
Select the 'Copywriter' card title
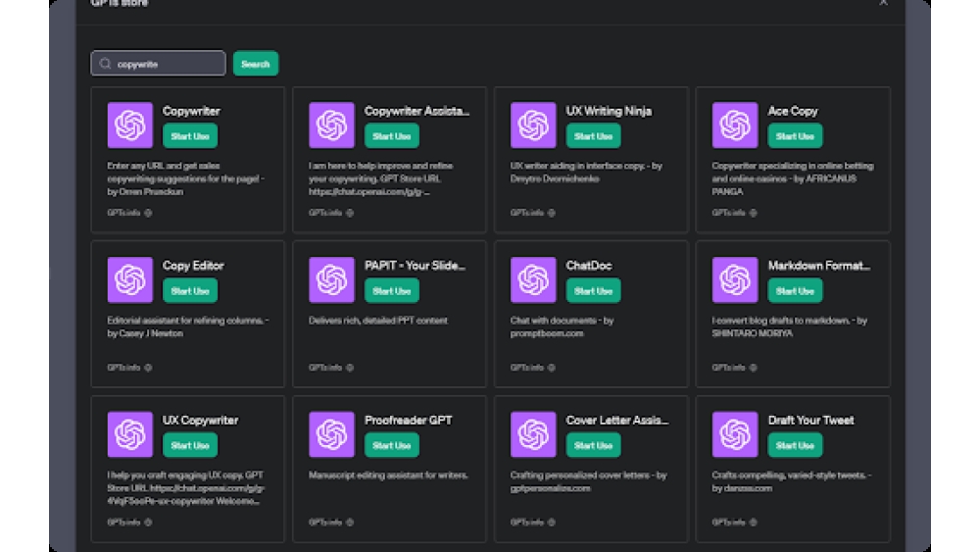[191, 111]
